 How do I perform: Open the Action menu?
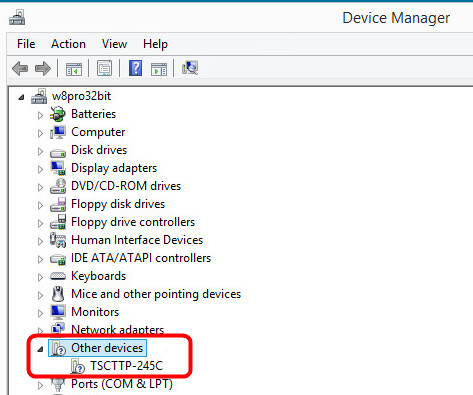pos(68,44)
